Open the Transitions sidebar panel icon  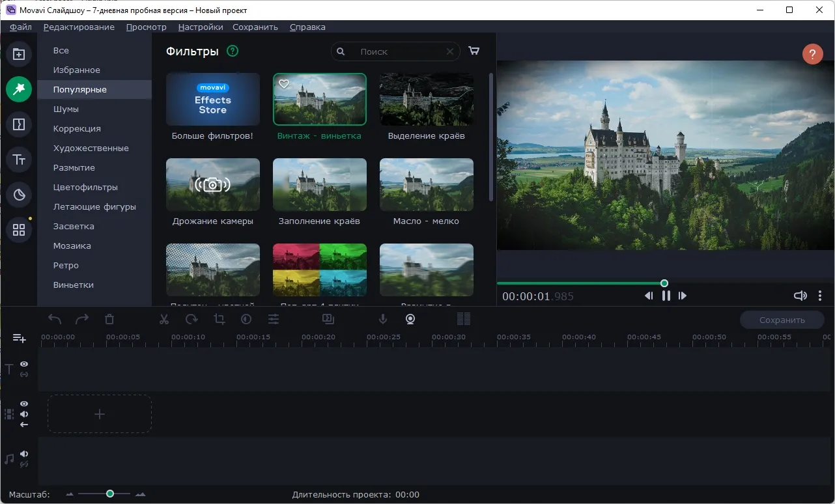click(19, 124)
